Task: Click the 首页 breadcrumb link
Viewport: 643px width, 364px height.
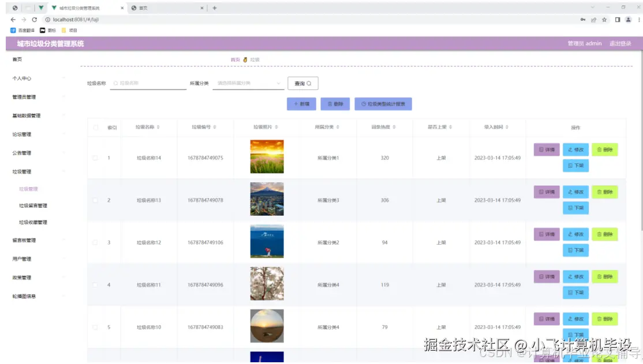Action: 235,60
